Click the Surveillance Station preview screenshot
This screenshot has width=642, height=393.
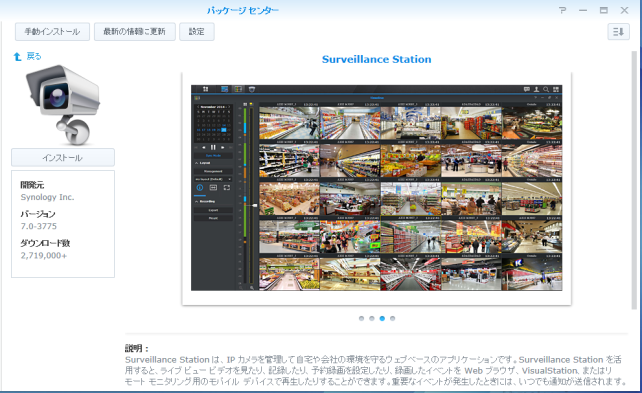tap(377, 188)
